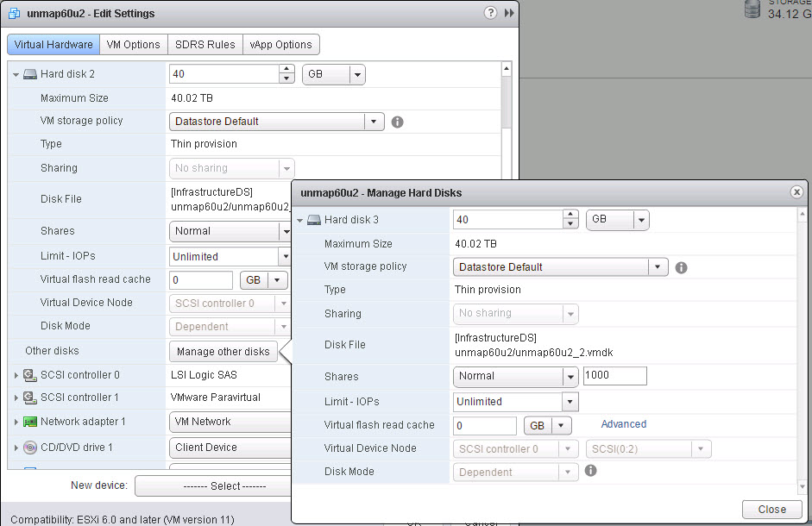Select Compatibility ESXi 6.0 and later text
The width and height of the screenshot is (812, 526).
[x=123, y=519]
